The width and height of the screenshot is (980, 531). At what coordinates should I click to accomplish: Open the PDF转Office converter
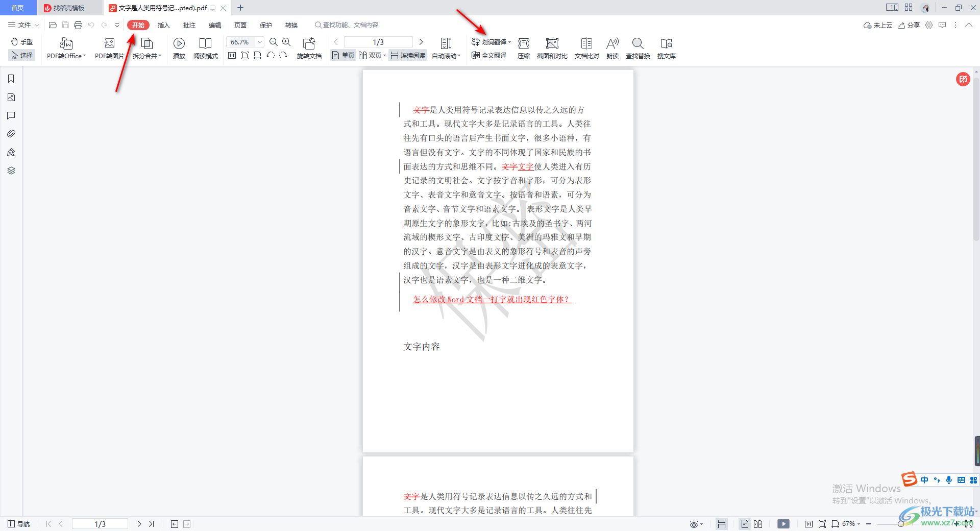click(66, 49)
